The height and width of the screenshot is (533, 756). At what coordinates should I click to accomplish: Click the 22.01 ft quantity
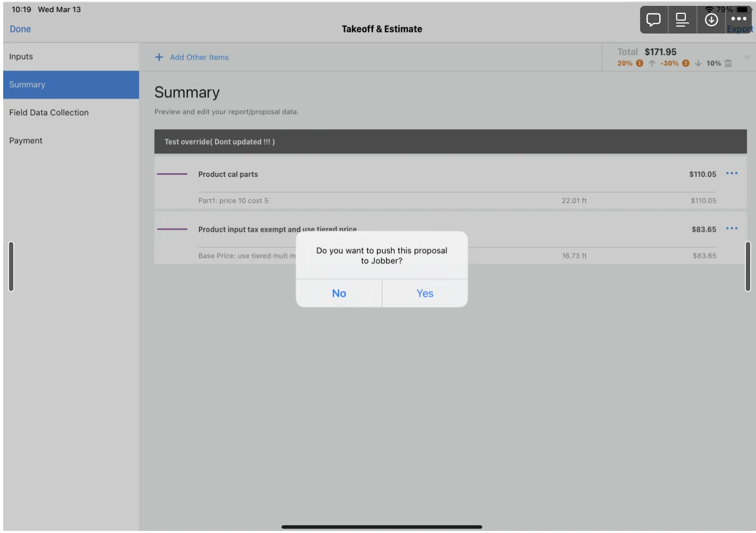click(x=574, y=201)
